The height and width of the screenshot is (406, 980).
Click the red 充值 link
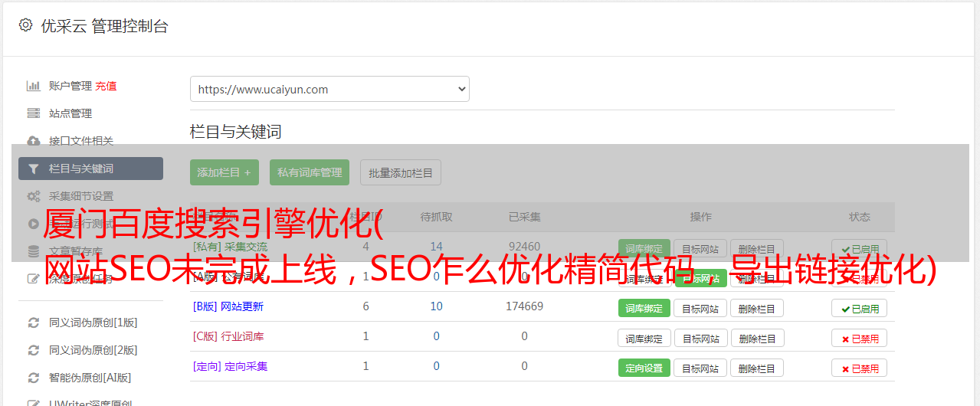coord(107,86)
